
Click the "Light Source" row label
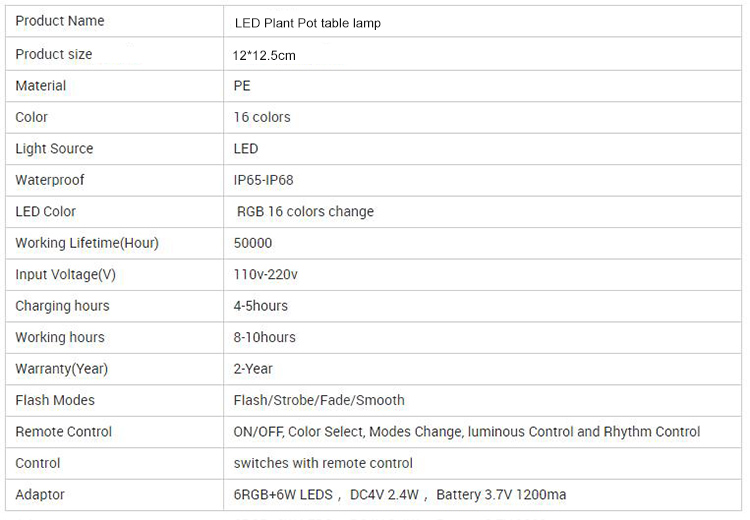pos(54,149)
